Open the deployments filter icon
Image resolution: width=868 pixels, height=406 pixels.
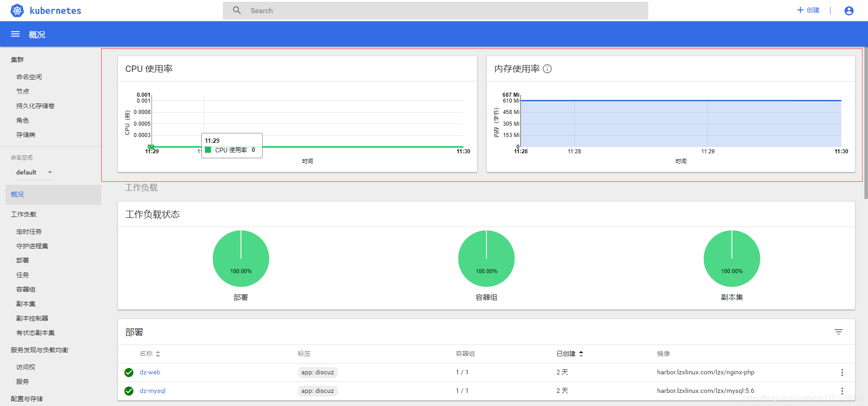tap(839, 332)
